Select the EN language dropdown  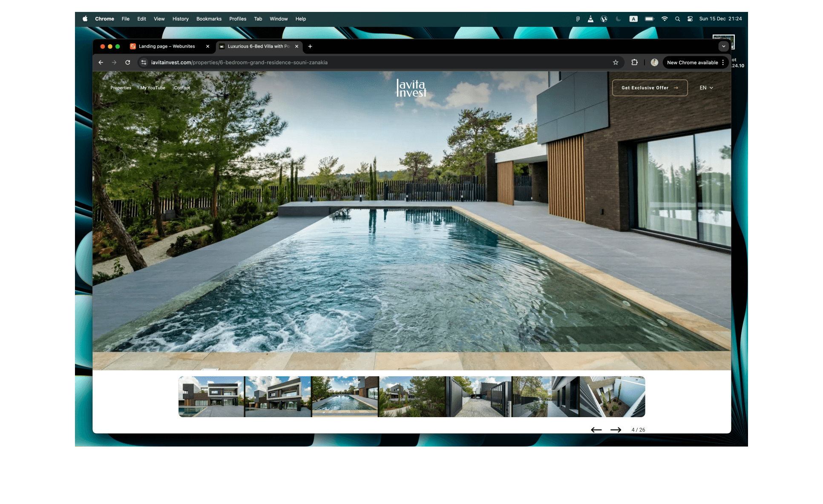coord(705,88)
